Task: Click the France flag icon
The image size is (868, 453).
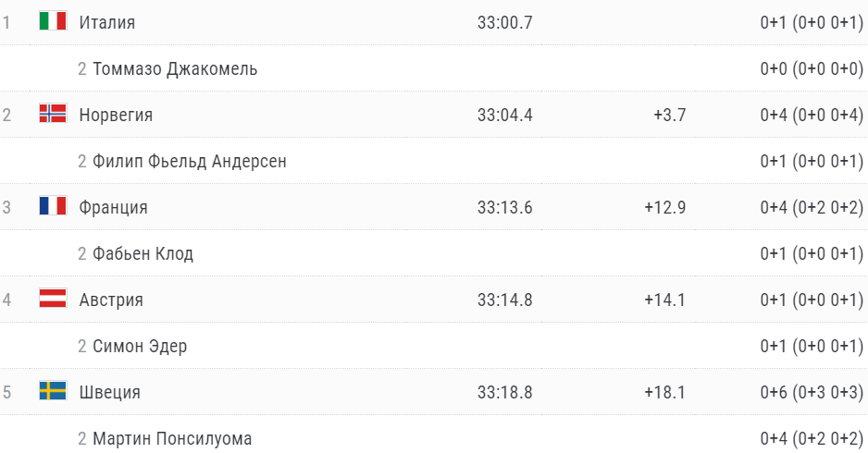Action: (x=53, y=206)
